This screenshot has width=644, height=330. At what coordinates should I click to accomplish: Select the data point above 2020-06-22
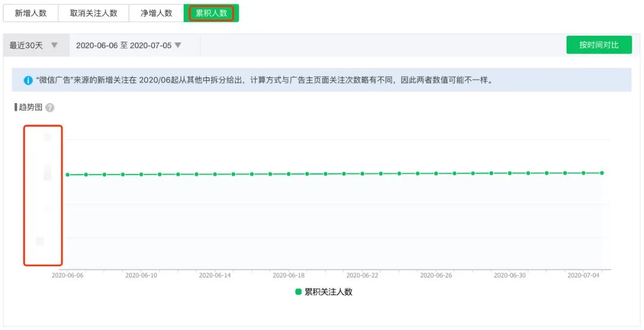pyautogui.click(x=362, y=174)
